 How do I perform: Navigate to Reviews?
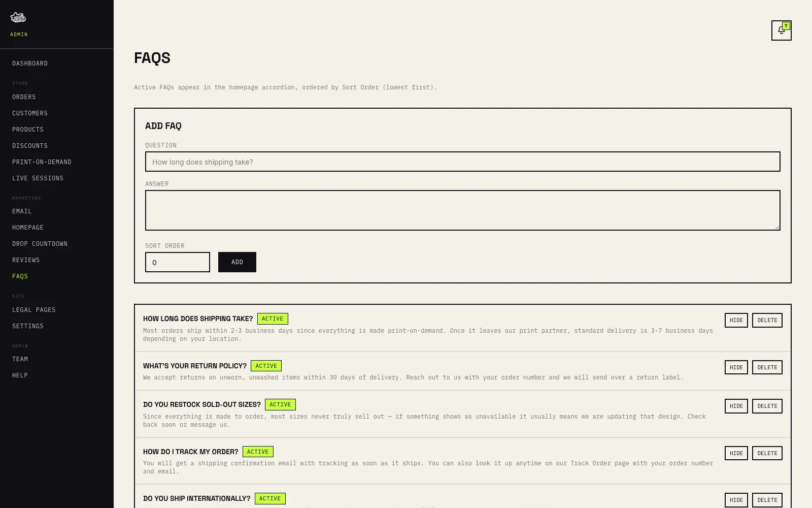[x=26, y=260]
